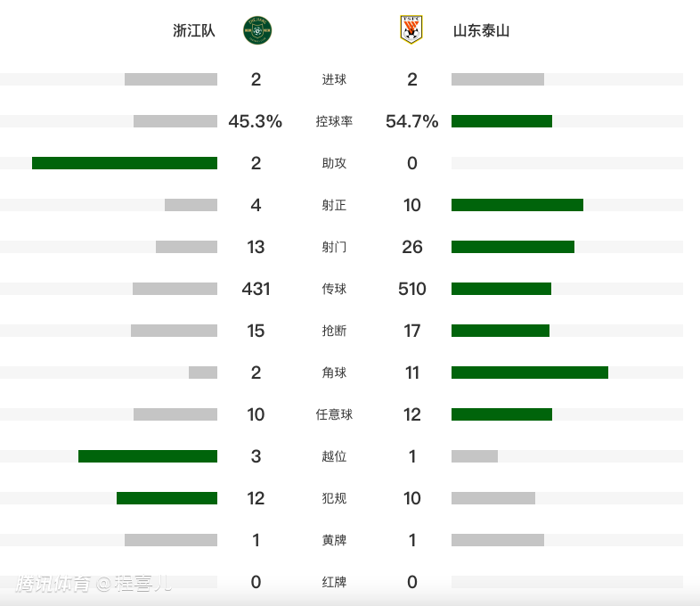Click the 浙江队 team name

194,30
